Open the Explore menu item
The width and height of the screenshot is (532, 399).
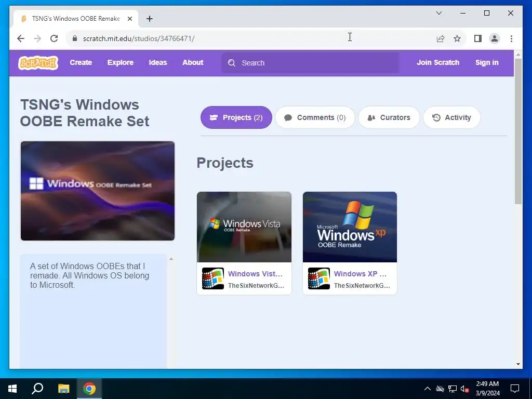[121, 62]
